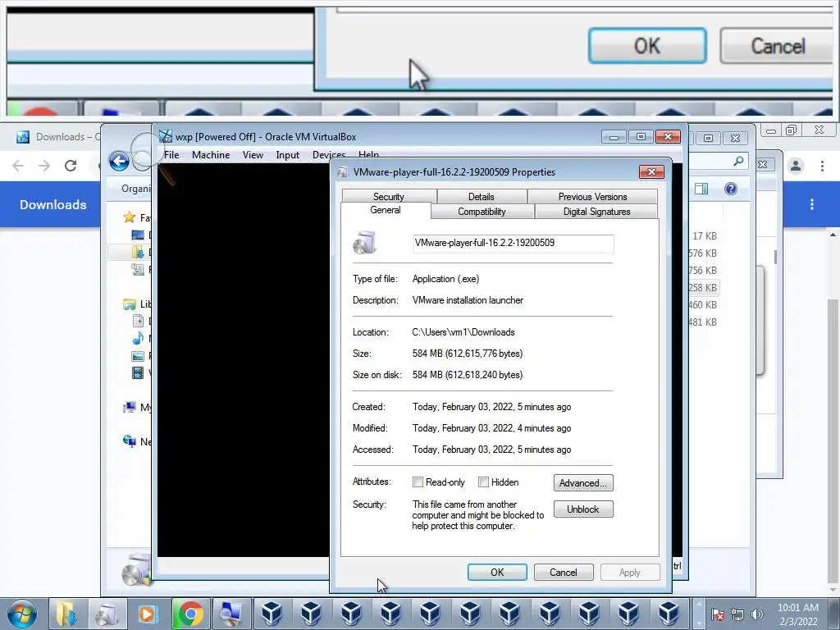The image size is (840, 630).
Task: Open VirtualBox View menu
Action: click(x=253, y=155)
